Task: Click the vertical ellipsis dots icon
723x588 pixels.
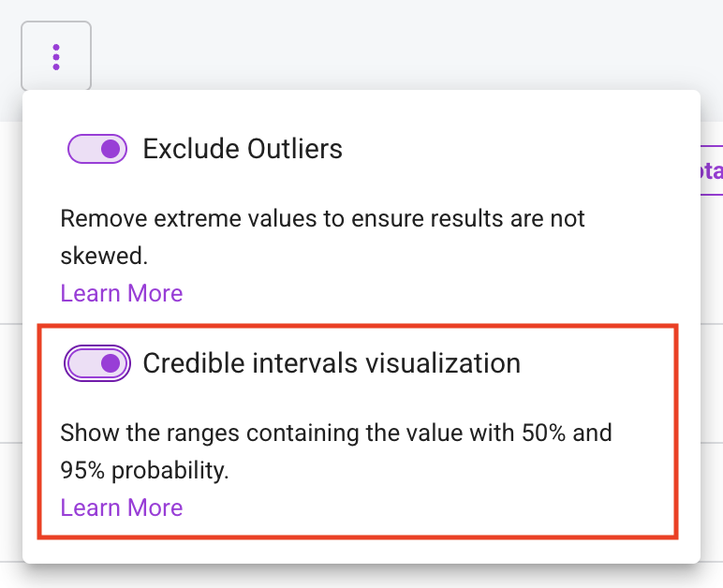Action: pyautogui.click(x=56, y=57)
